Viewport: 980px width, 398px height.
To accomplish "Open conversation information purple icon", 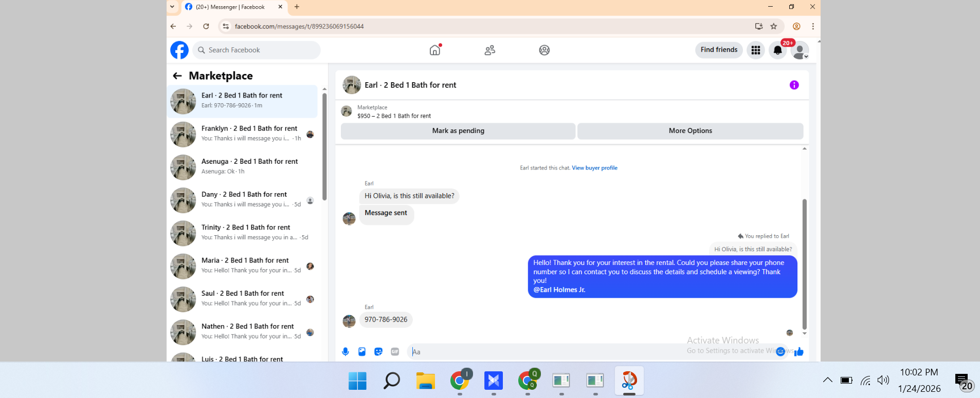I will (794, 85).
